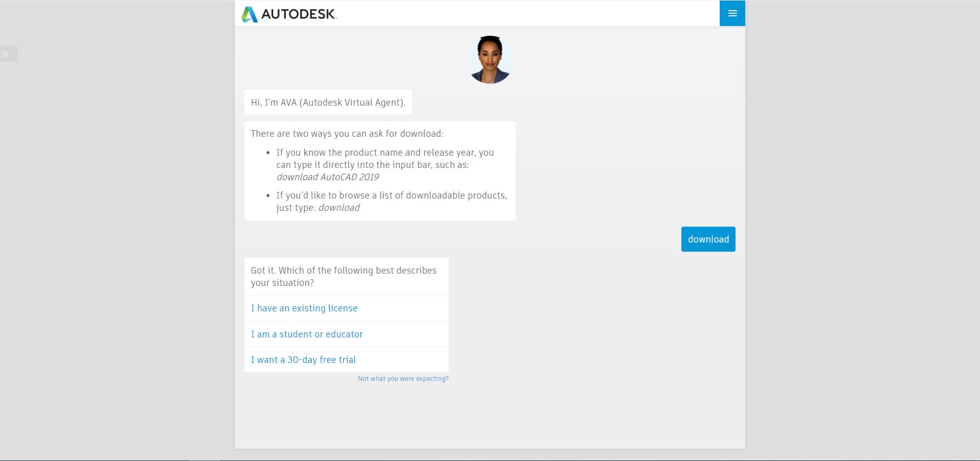The width and height of the screenshot is (980, 461).
Task: Click the Autodesk triangular logo mark
Action: (249, 14)
